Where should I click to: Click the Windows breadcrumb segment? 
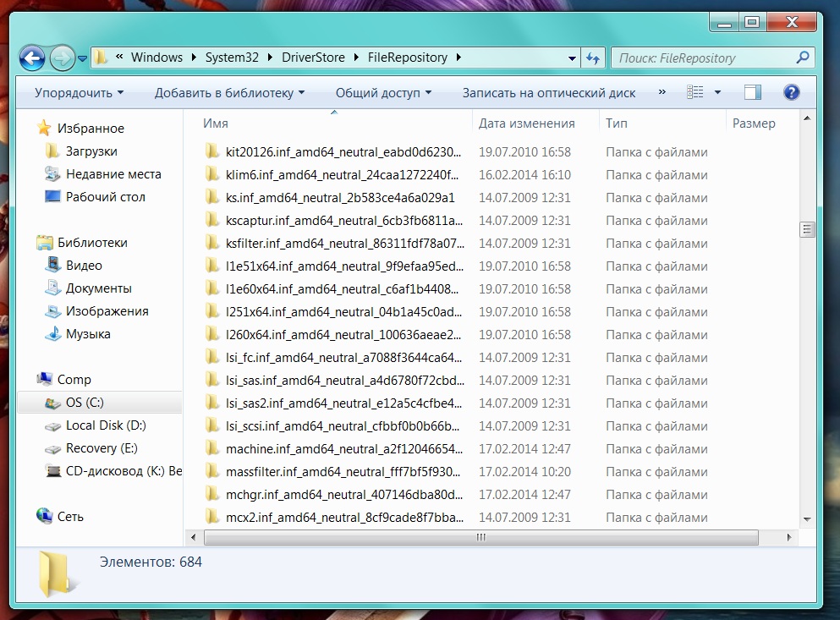click(156, 58)
